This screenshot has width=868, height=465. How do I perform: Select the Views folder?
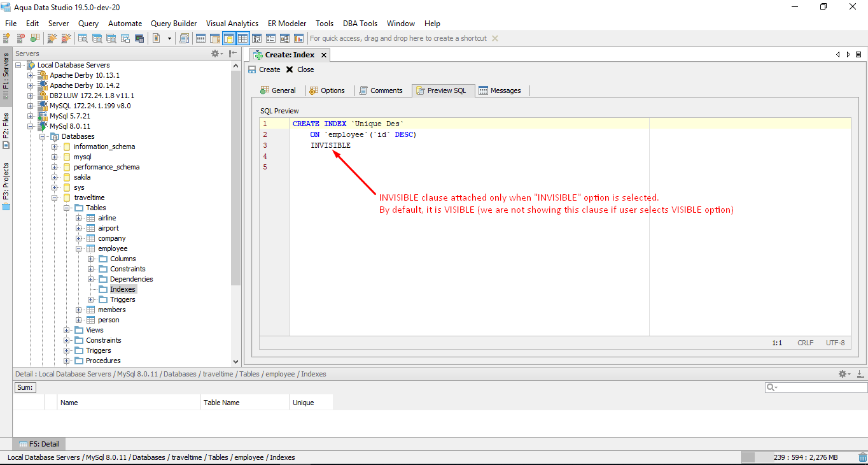[95, 330]
